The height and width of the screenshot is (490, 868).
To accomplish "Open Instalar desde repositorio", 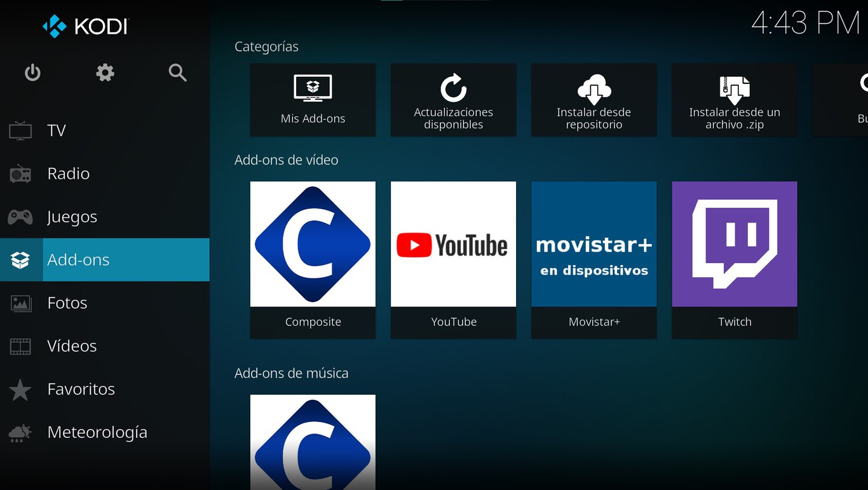I will point(593,100).
